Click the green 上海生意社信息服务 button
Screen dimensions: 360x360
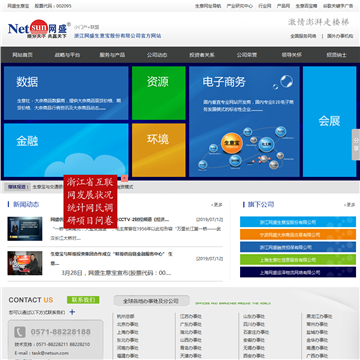pos(298,260)
